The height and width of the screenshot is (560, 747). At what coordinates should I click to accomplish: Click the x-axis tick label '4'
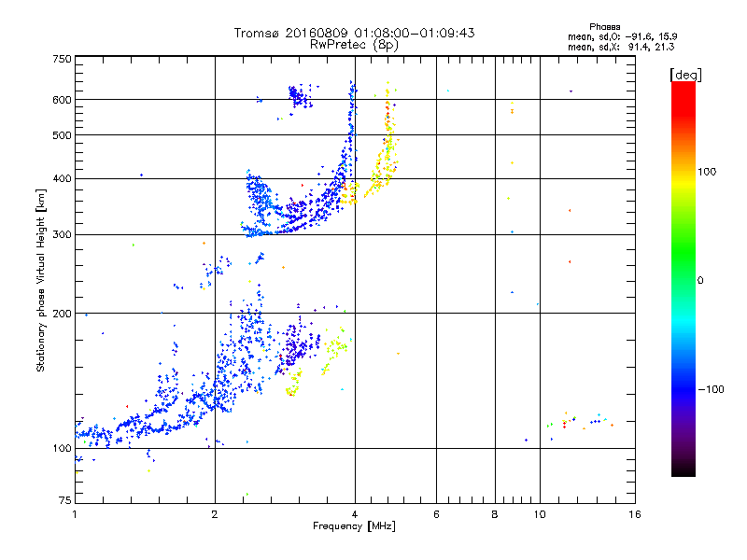coord(355,514)
